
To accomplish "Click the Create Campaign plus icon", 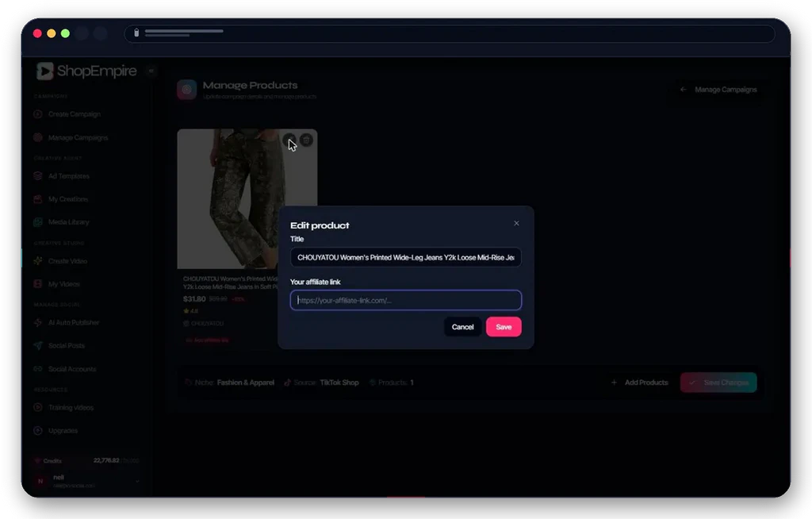I will click(38, 114).
